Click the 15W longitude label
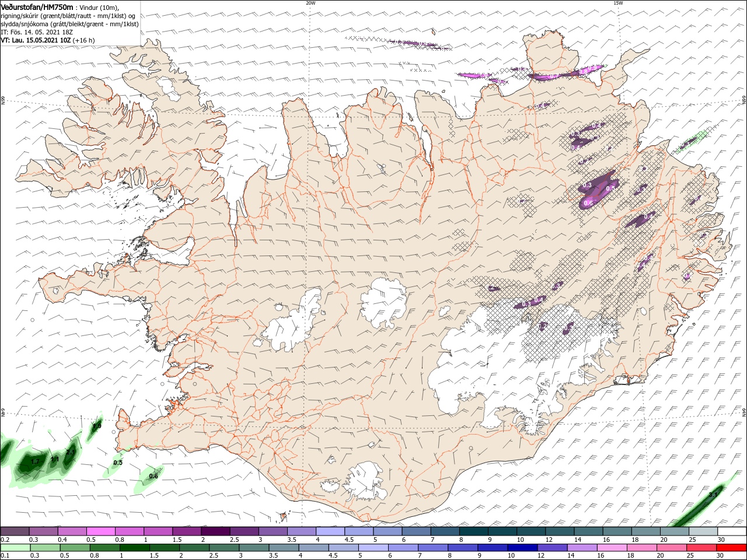 pos(618,3)
